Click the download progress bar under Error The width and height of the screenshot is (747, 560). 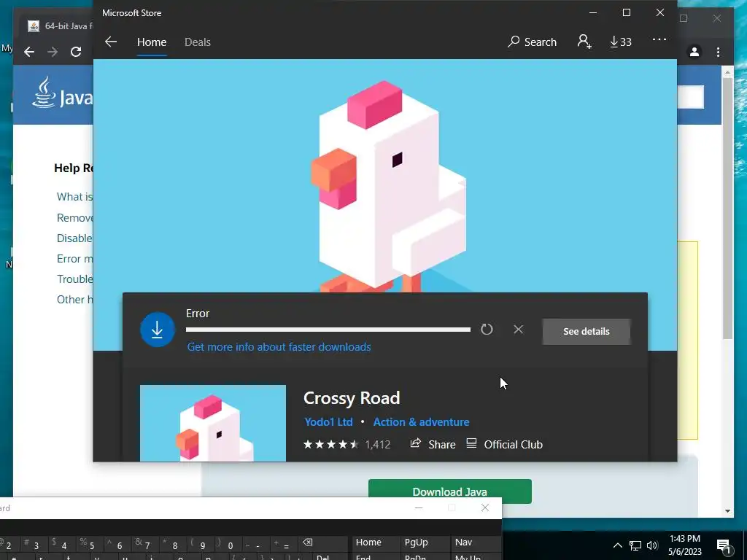point(328,330)
